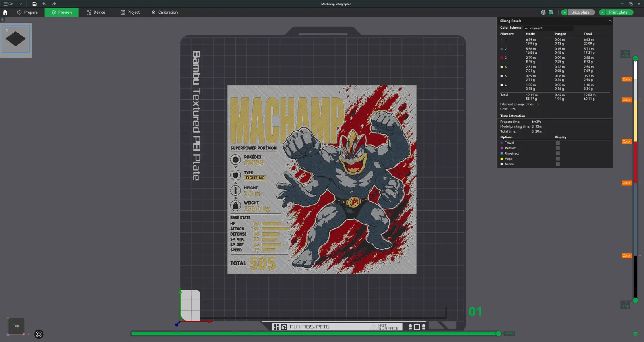Click the filament 4 yellow color swatch
This screenshot has width=644, height=342.
(502, 67)
